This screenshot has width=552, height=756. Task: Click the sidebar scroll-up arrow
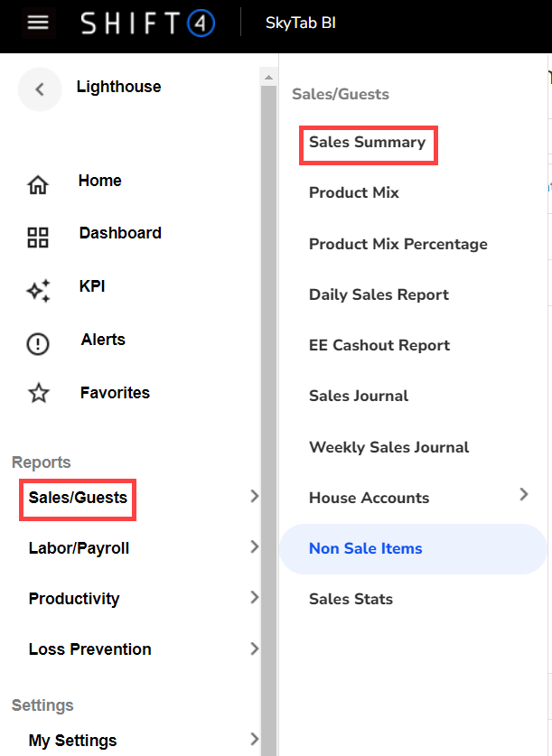coord(268,78)
